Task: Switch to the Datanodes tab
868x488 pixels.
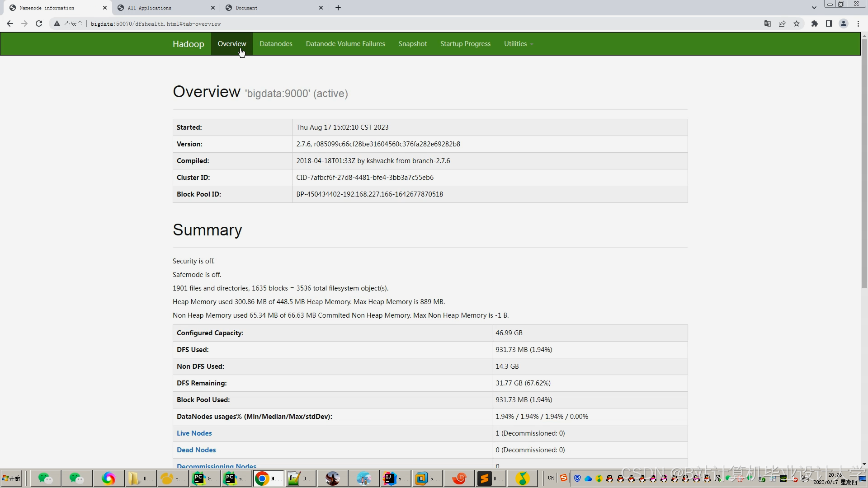Action: tap(276, 44)
